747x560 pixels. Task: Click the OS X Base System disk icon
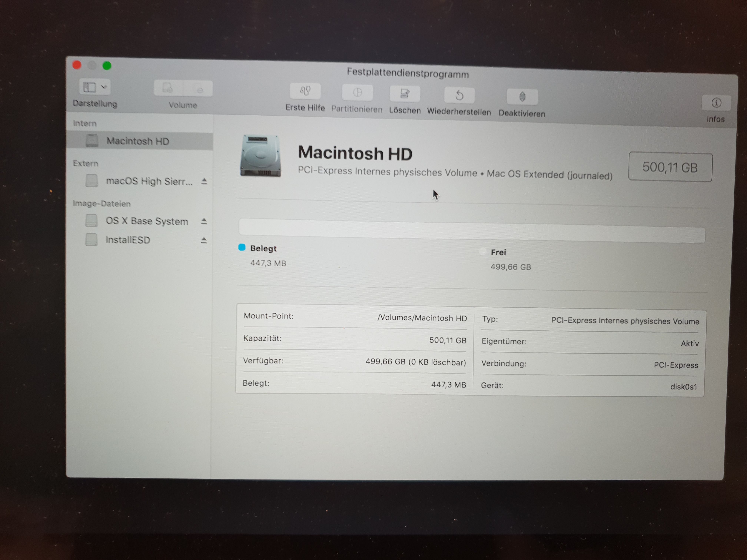pos(91,220)
